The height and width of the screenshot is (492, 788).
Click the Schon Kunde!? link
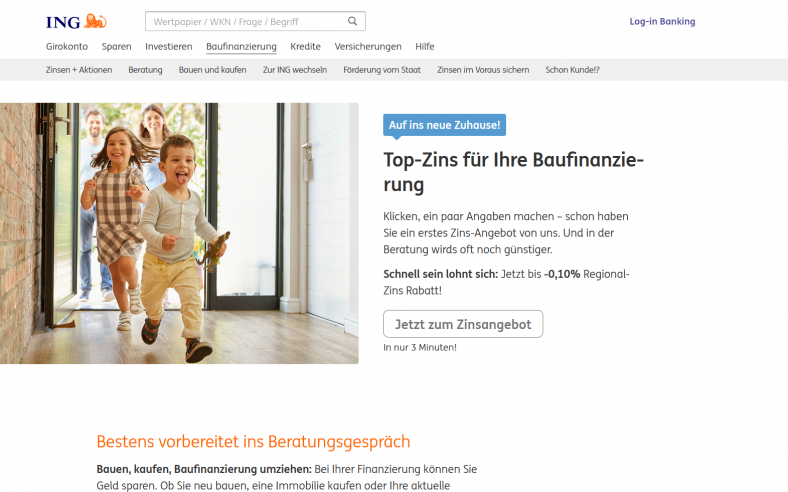pos(572,70)
